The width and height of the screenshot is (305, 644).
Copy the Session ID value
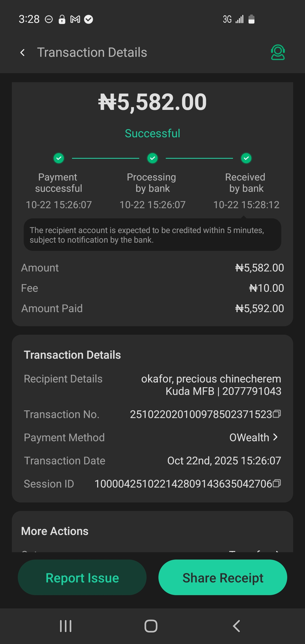(x=277, y=484)
